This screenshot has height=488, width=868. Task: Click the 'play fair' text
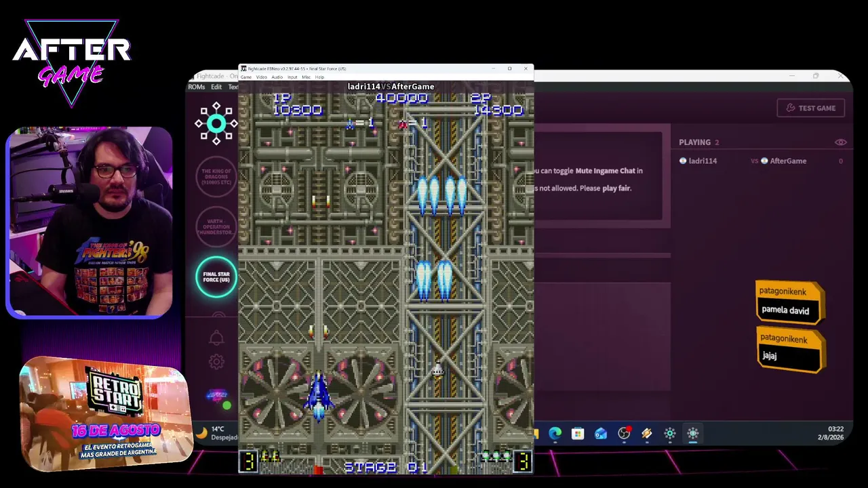tap(616, 188)
